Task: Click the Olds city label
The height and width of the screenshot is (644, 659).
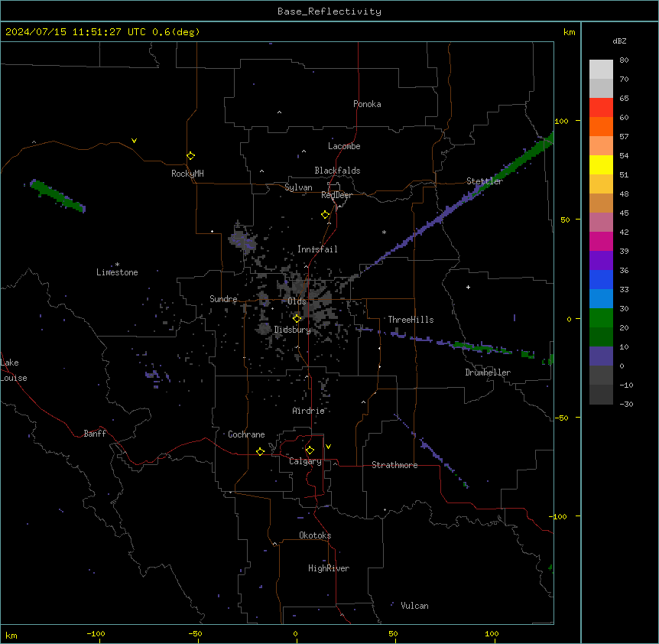Action: (x=297, y=301)
